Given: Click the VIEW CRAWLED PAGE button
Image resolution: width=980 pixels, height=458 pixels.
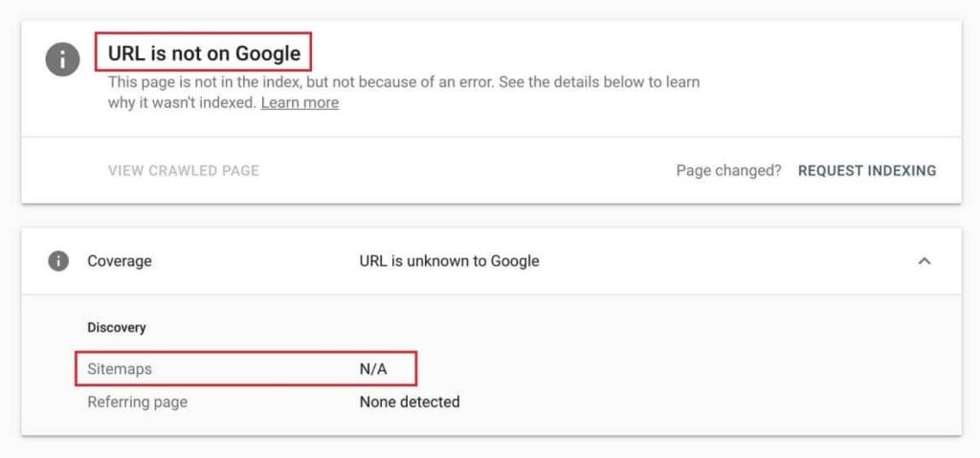Looking at the screenshot, I should pyautogui.click(x=184, y=171).
